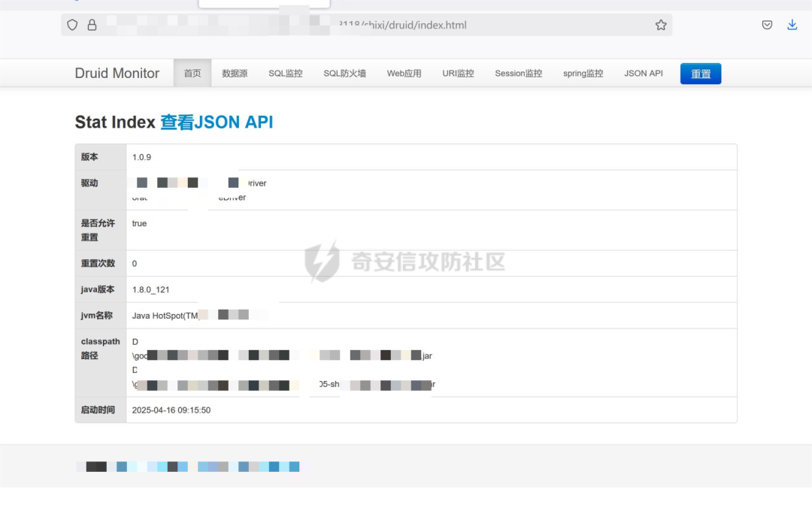Click the 驱动 row label
Viewport: 812px width, 523px height.
(89, 183)
